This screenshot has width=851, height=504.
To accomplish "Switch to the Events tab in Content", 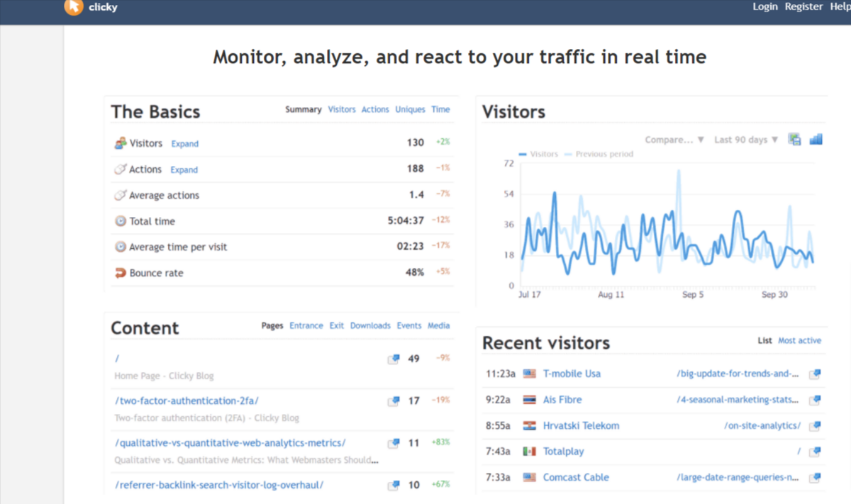I will point(409,326).
